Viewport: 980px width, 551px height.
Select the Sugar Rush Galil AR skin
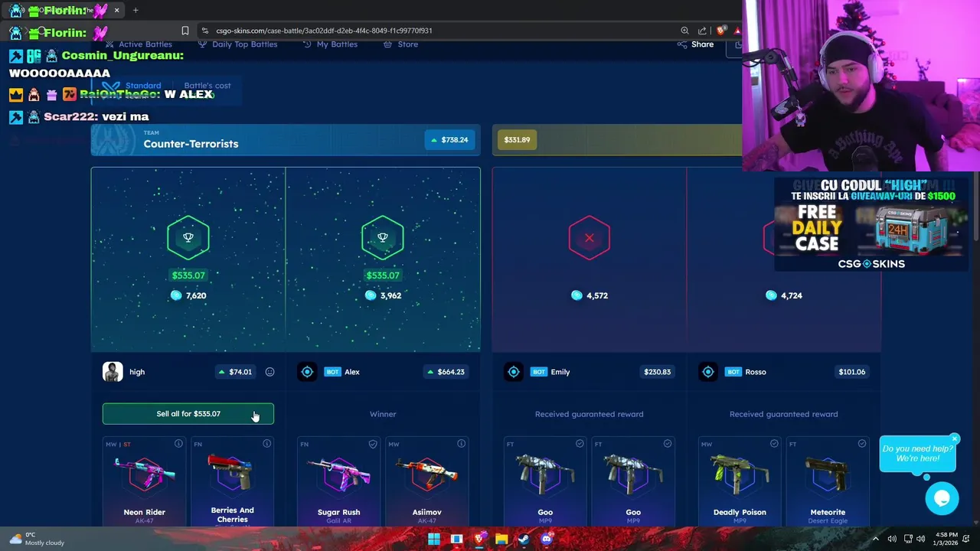pyautogui.click(x=338, y=481)
